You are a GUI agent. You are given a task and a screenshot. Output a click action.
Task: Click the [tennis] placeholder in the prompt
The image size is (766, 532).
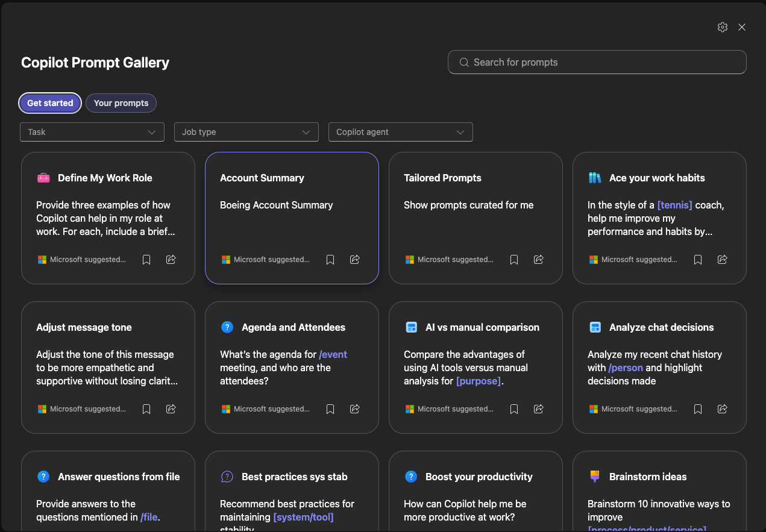pyautogui.click(x=675, y=205)
